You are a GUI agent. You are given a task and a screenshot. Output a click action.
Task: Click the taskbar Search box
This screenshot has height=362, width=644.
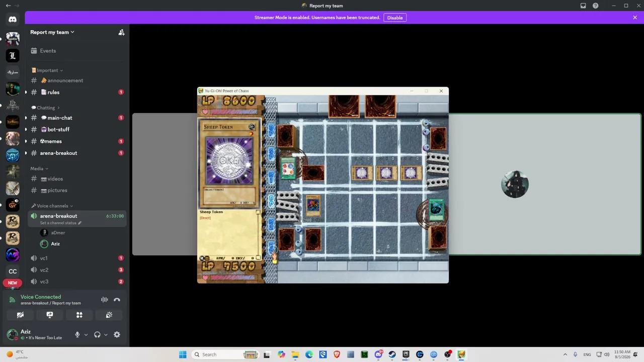(226, 354)
